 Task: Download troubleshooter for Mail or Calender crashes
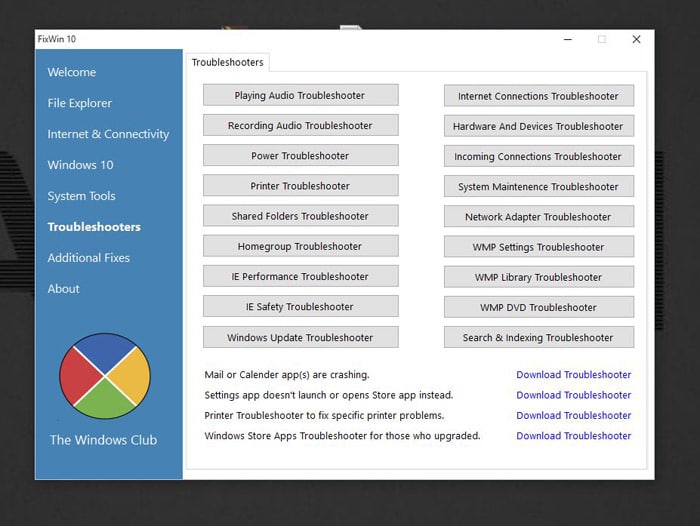click(x=573, y=375)
